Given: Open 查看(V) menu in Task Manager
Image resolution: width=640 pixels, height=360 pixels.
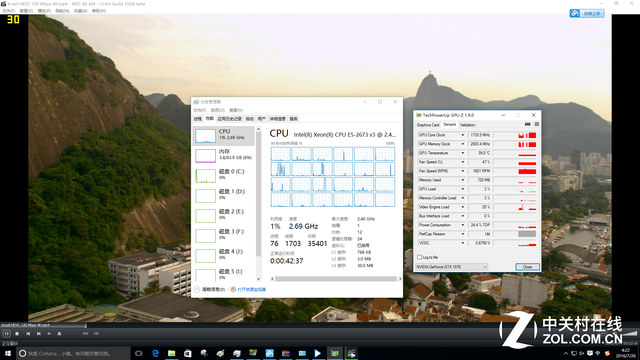Looking at the screenshot, I should click(x=236, y=110).
